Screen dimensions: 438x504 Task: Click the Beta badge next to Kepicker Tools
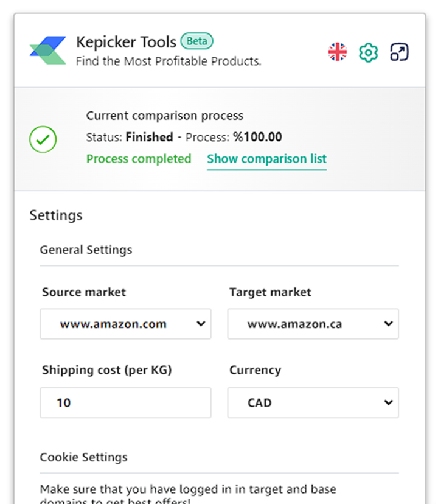[x=196, y=41]
